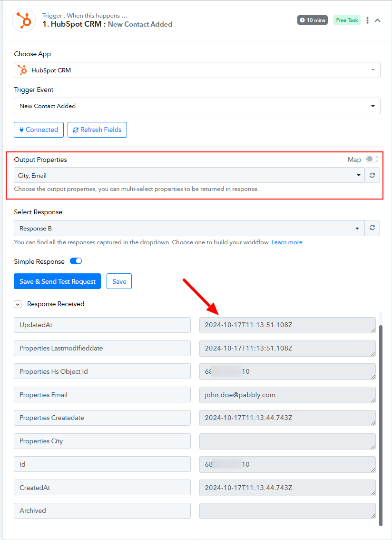The width and height of the screenshot is (392, 540).
Task: Click the Id value field
Action: click(x=287, y=465)
